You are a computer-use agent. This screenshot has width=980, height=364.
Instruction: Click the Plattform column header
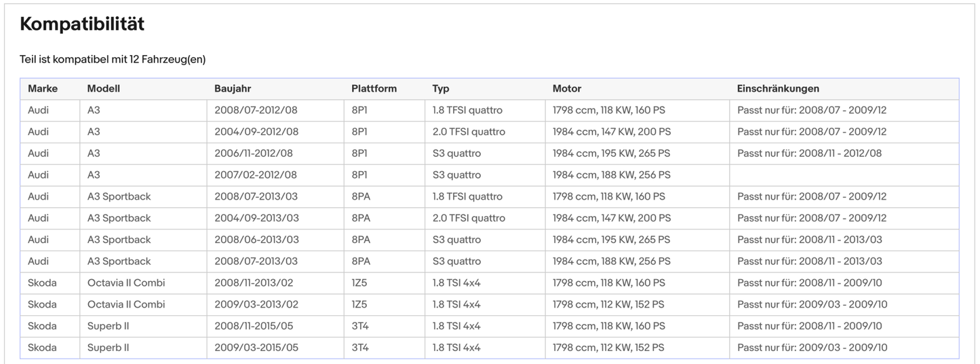pos(374,88)
